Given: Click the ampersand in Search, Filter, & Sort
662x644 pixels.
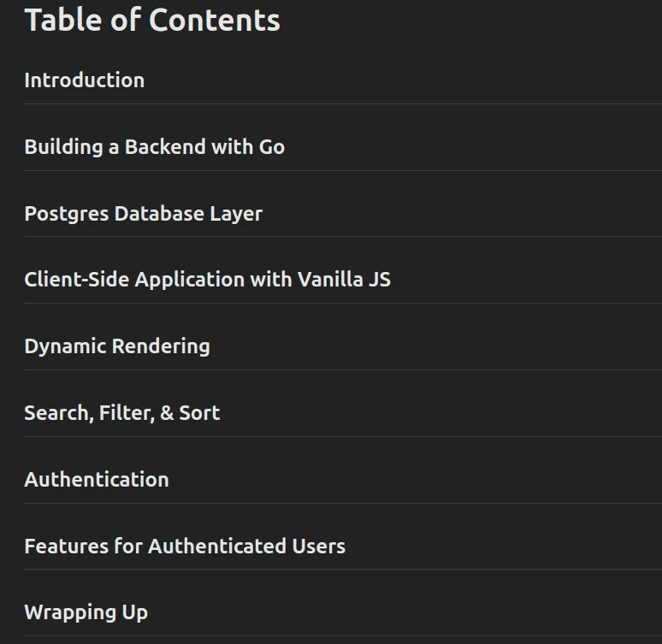Looking at the screenshot, I should pos(167,413).
